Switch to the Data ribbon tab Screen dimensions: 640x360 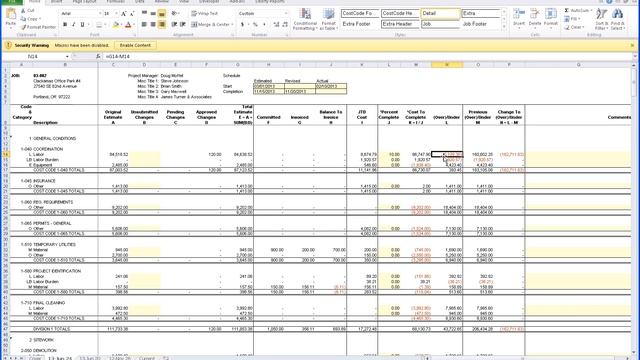click(140, 2)
